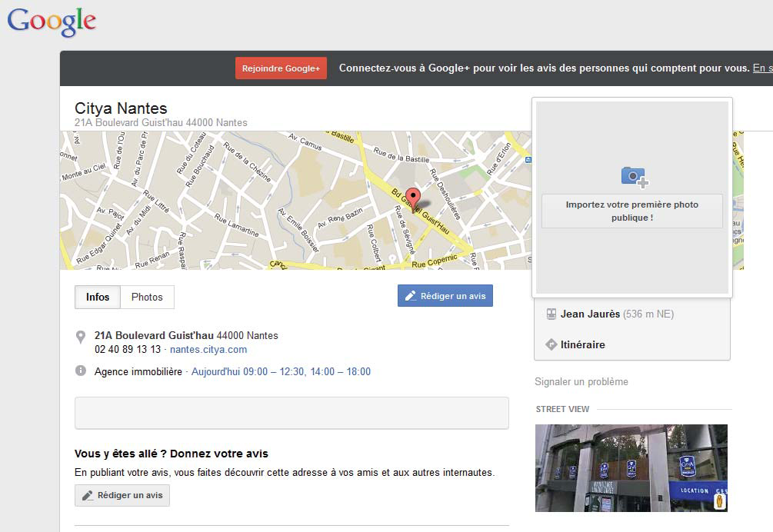Click the bold 21A Boulevard Guist'hau address
The image size is (773, 532).
pyautogui.click(x=154, y=335)
